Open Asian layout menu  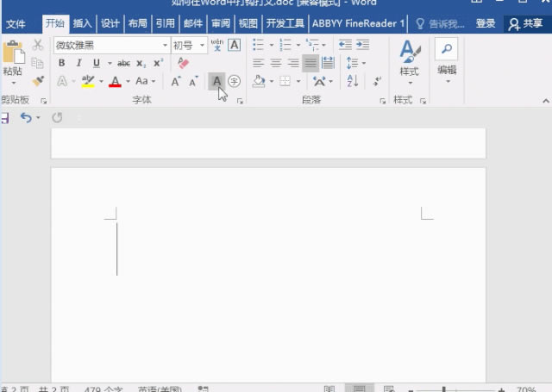[323, 82]
